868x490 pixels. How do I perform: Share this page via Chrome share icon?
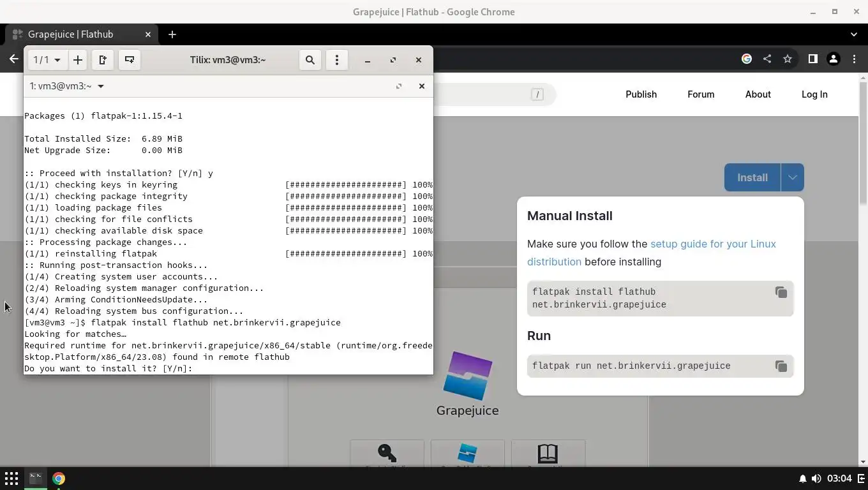tap(767, 59)
